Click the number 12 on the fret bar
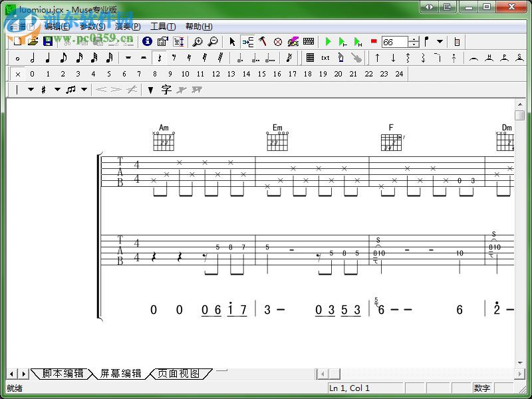Viewport: 532px width, 399px height. (215, 74)
